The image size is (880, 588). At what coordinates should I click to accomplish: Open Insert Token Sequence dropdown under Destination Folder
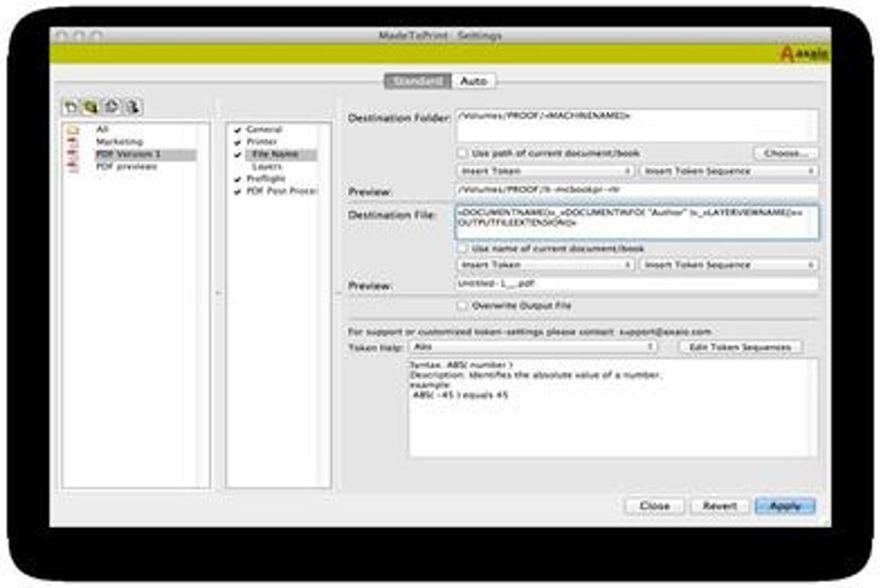[728, 170]
